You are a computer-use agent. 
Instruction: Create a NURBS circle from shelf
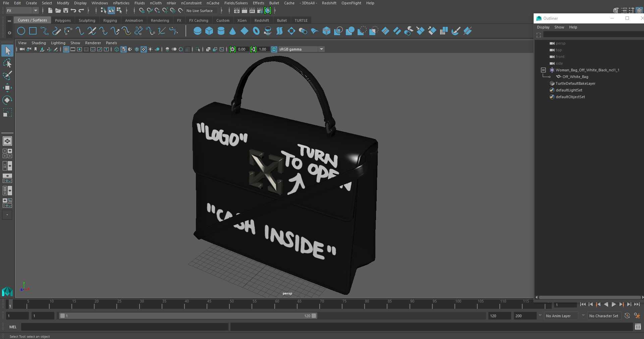coord(21,31)
